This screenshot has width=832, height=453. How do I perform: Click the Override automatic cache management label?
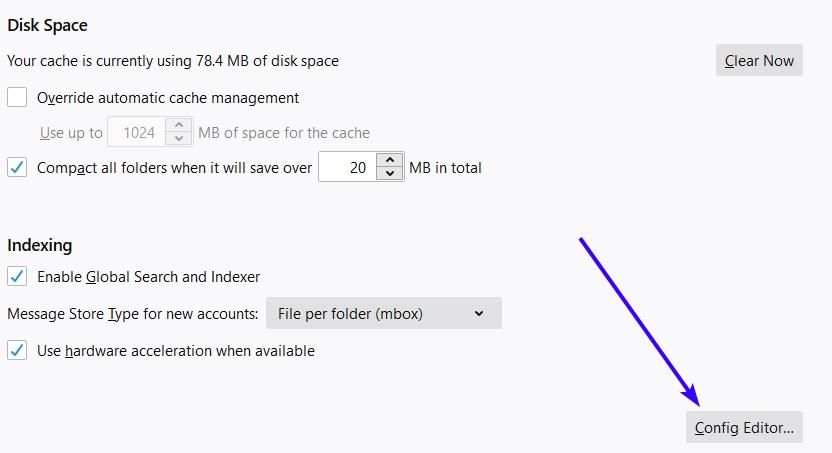[x=168, y=98]
